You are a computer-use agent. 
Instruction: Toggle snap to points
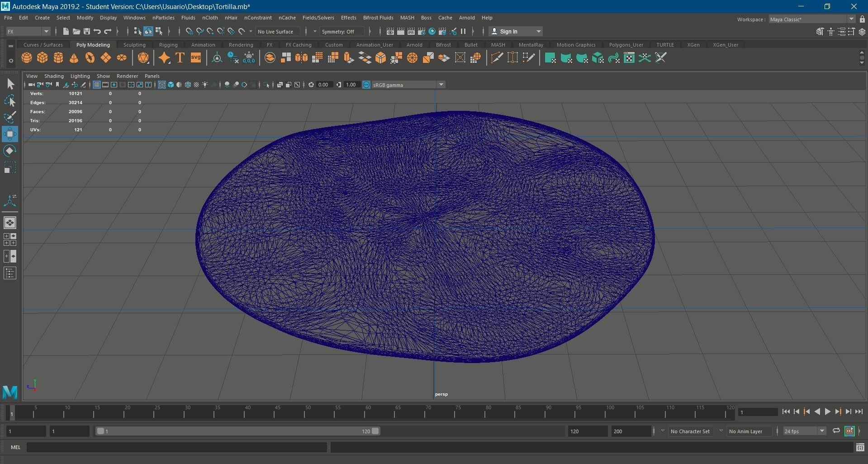click(x=210, y=31)
